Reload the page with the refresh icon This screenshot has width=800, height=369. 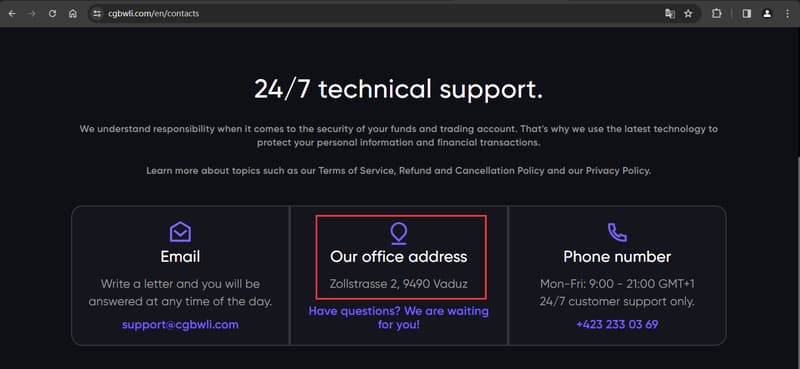click(x=52, y=14)
